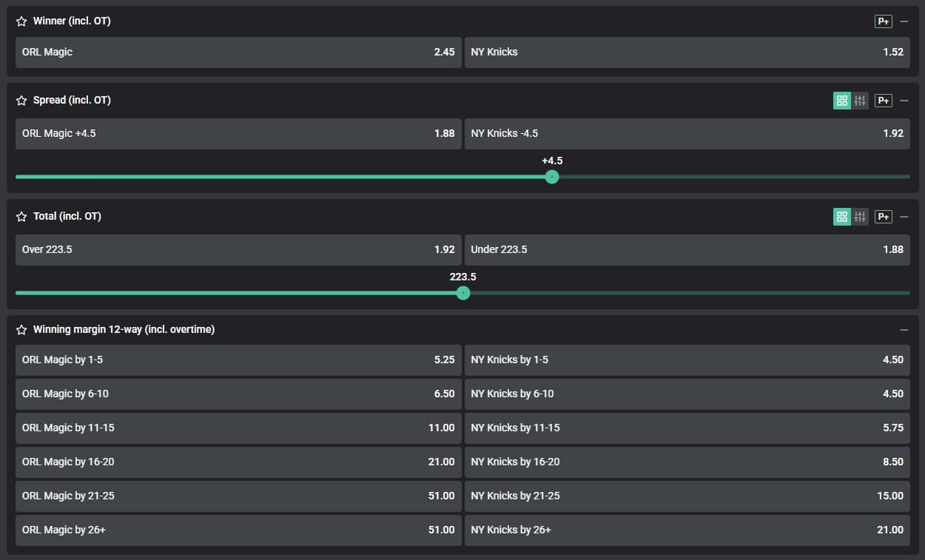Select NY Knicks -4.5 spread at 1.92

[687, 134]
